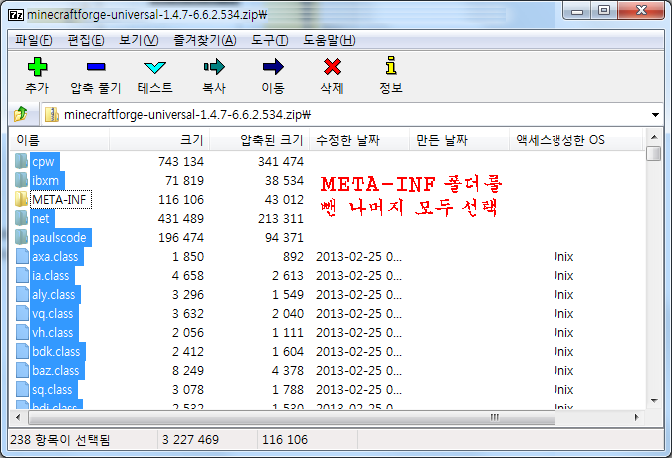The width and height of the screenshot is (672, 458).
Task: Click the aly.class file icon
Action: point(22,294)
